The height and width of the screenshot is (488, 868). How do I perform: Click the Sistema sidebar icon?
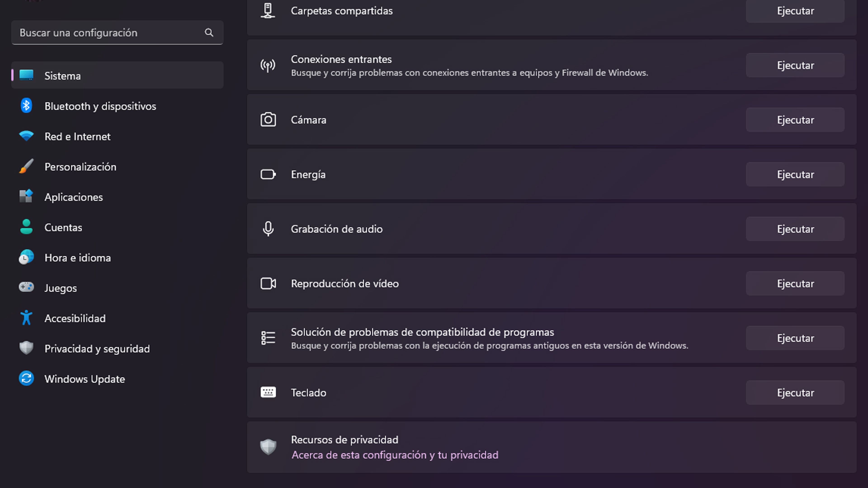click(x=26, y=76)
